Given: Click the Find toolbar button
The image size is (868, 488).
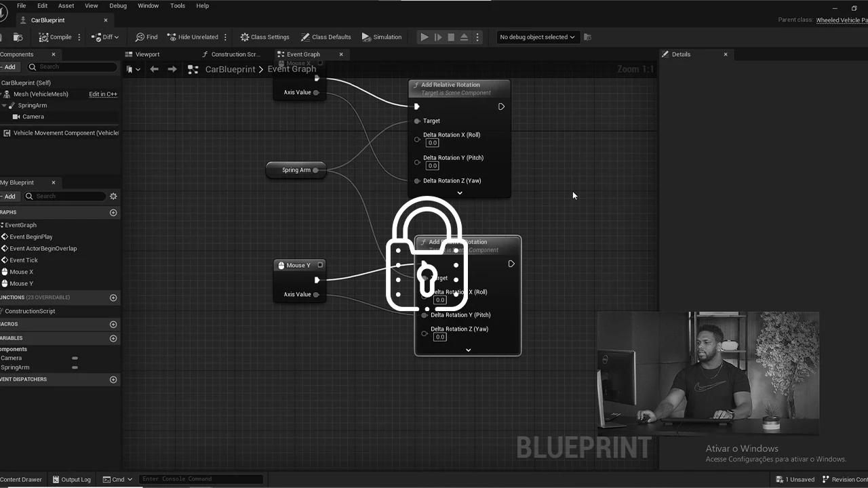Looking at the screenshot, I should [x=146, y=37].
